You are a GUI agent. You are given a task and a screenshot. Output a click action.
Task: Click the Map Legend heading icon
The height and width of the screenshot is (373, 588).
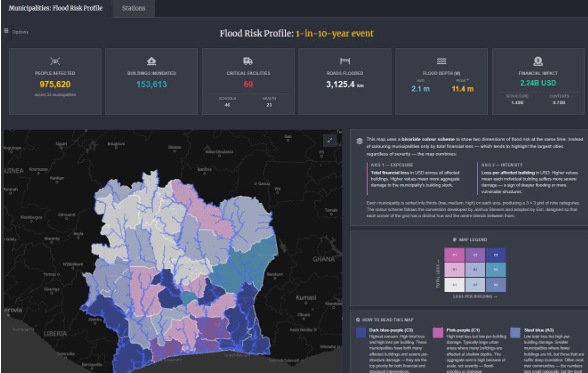click(455, 240)
